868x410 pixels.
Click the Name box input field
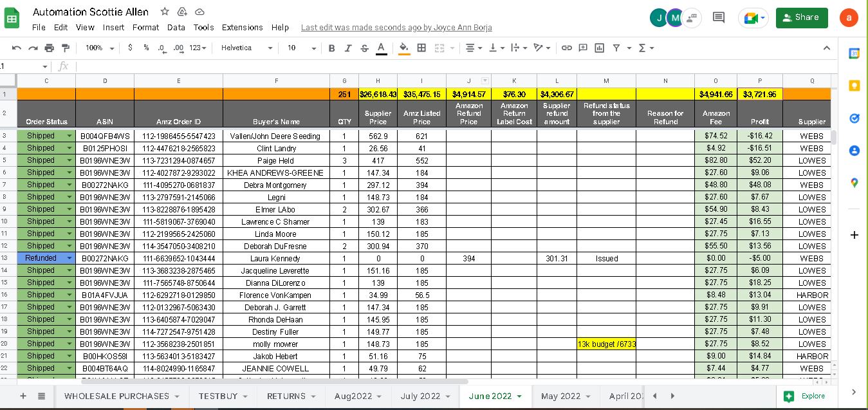23,66
